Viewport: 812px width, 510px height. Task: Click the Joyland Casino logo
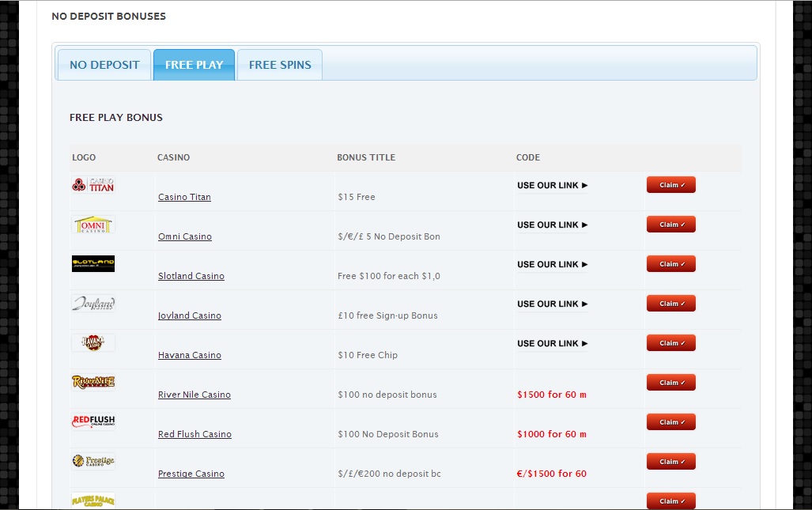click(x=93, y=304)
